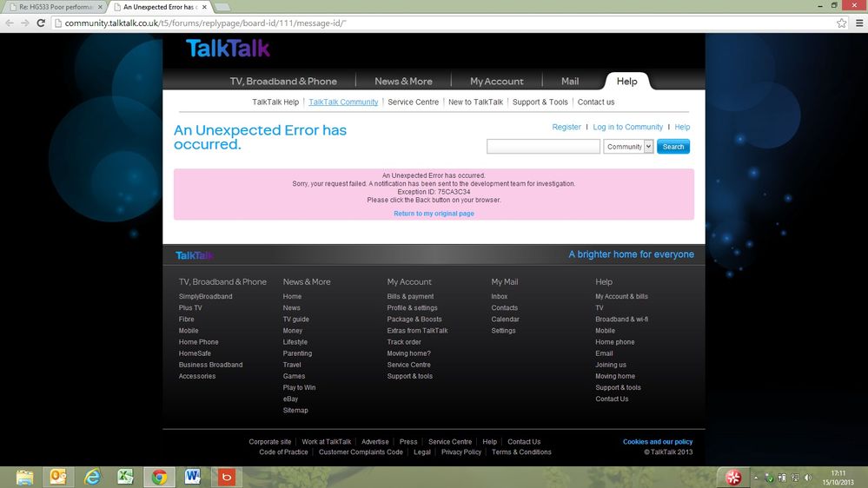This screenshot has height=488, width=868.
Task: Open the volume speaker tray icon
Action: (x=808, y=478)
